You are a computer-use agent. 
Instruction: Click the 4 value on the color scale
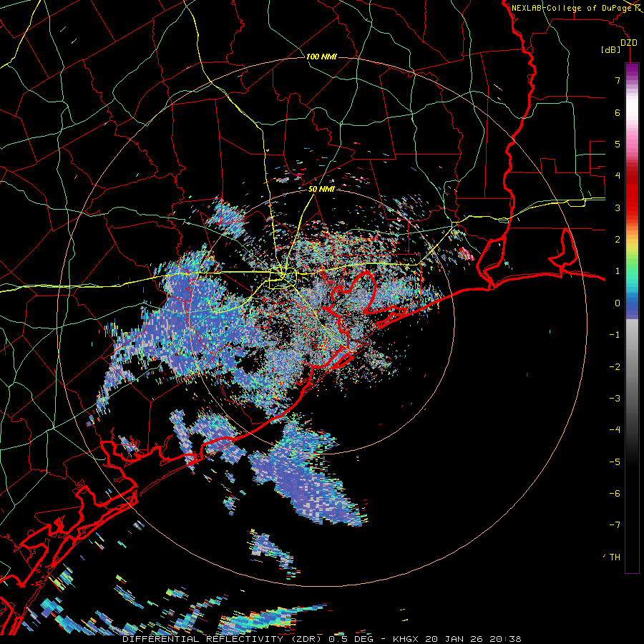point(618,176)
